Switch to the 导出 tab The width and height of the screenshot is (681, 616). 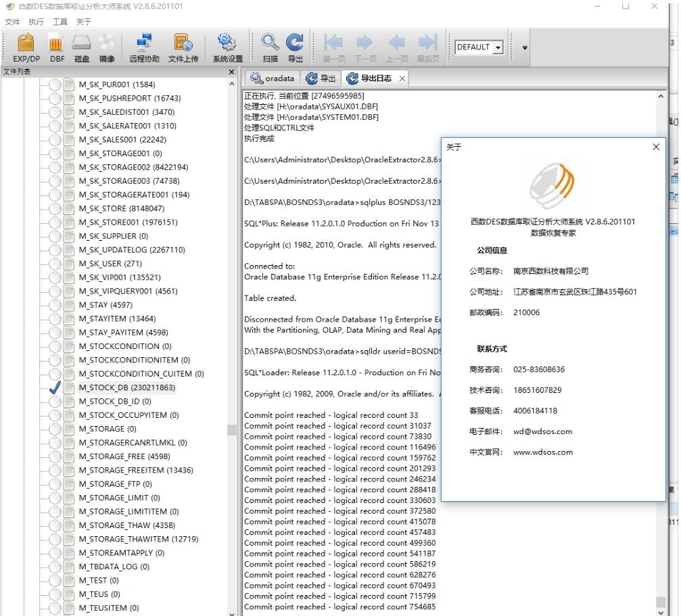pyautogui.click(x=321, y=78)
